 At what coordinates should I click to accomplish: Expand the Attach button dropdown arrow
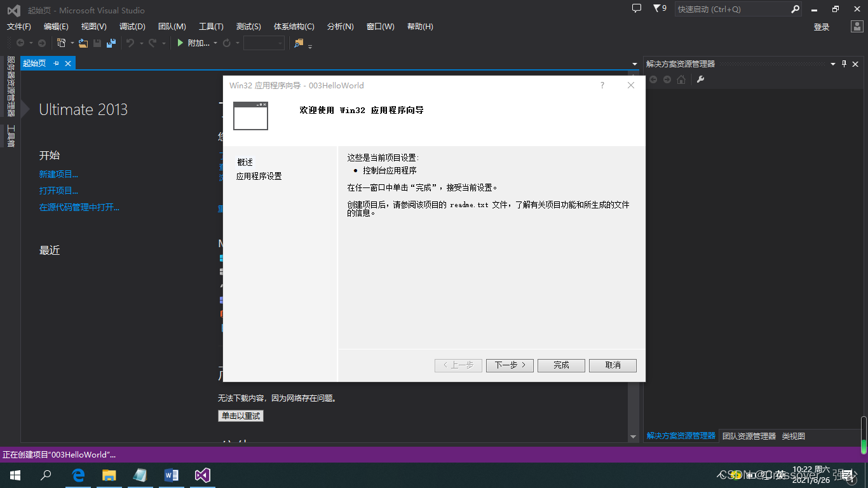(x=215, y=43)
